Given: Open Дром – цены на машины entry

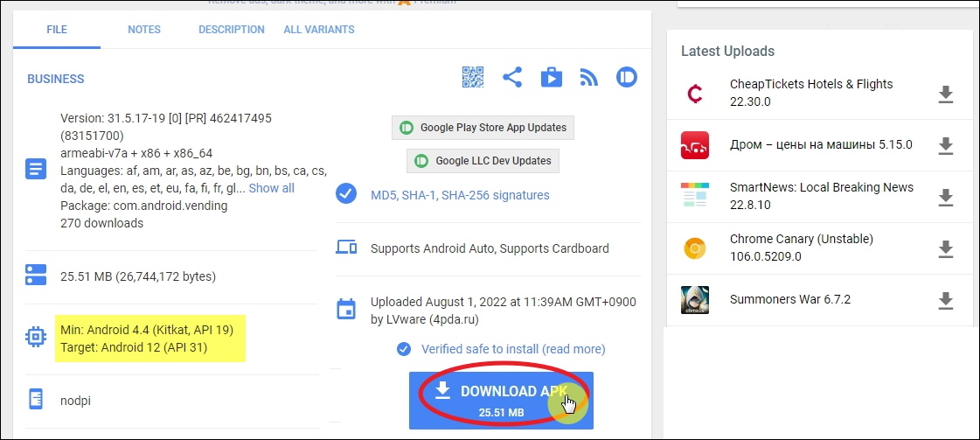Looking at the screenshot, I should coord(821,145).
